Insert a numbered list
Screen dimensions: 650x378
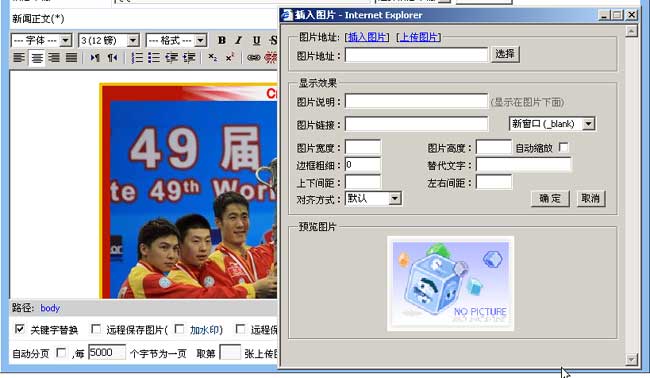pos(137,58)
